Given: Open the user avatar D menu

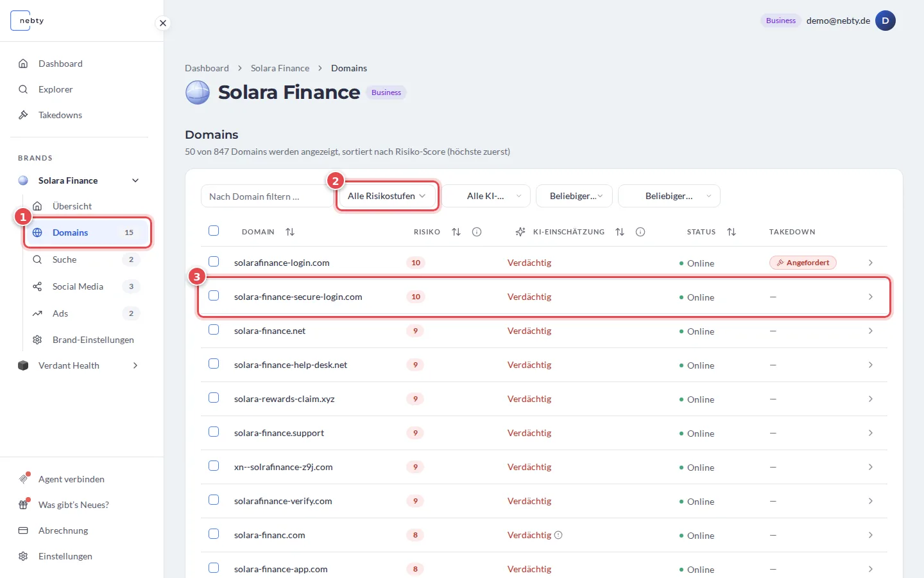Looking at the screenshot, I should (886, 21).
